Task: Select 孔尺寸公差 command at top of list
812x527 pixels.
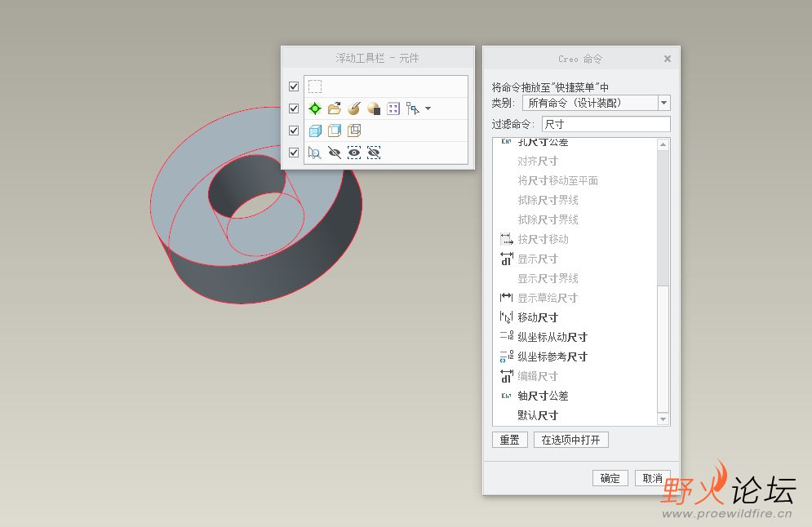Action: (544, 142)
